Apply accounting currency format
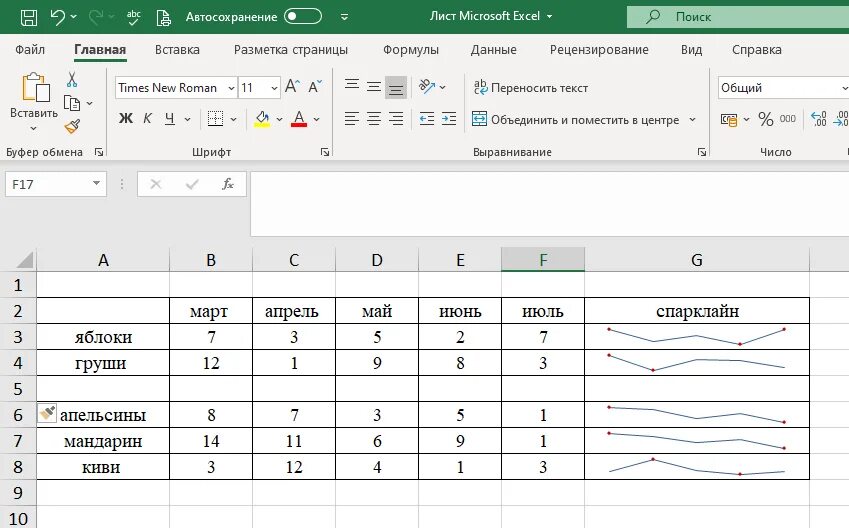 729,119
